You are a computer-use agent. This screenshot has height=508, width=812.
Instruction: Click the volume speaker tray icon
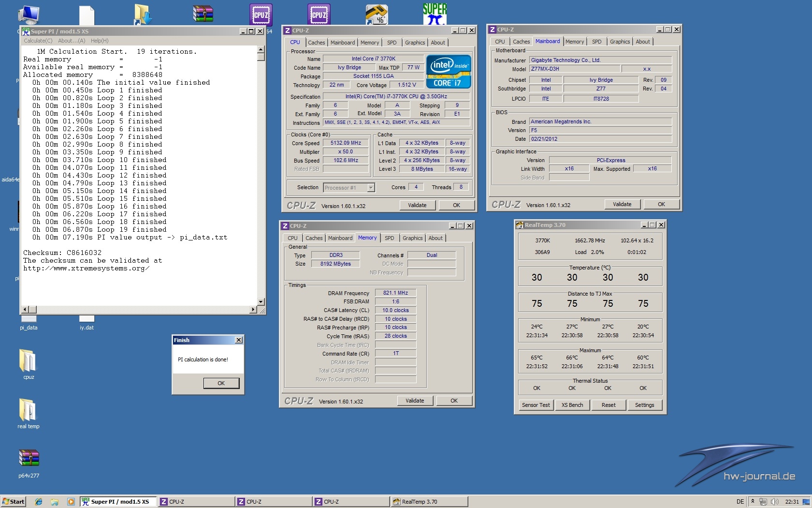(775, 502)
